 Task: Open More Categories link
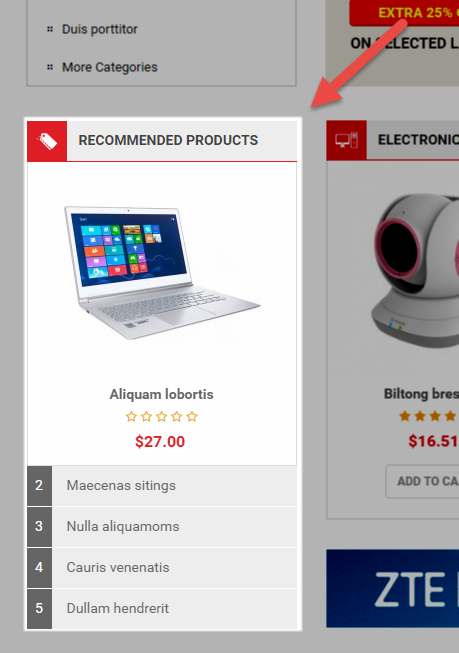click(x=110, y=67)
